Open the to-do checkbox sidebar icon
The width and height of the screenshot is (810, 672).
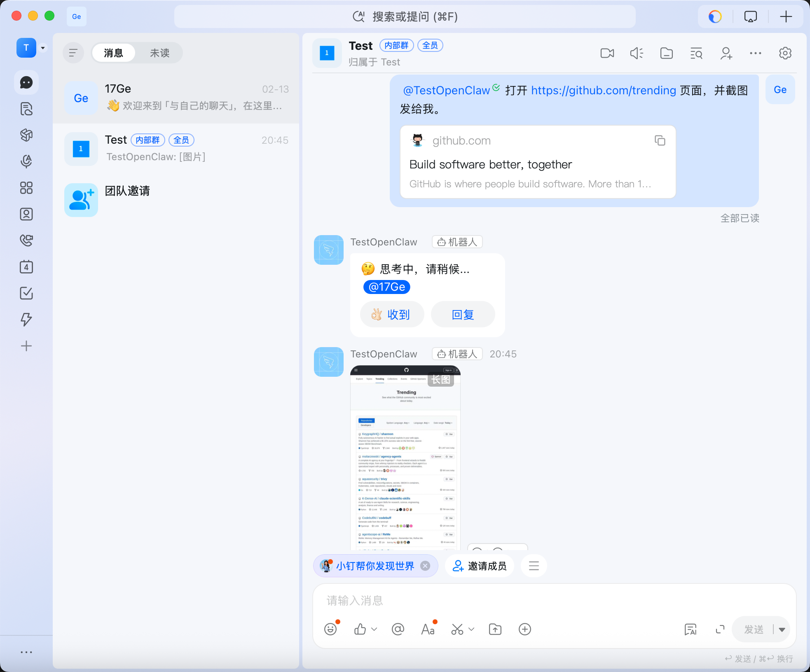[26, 293]
